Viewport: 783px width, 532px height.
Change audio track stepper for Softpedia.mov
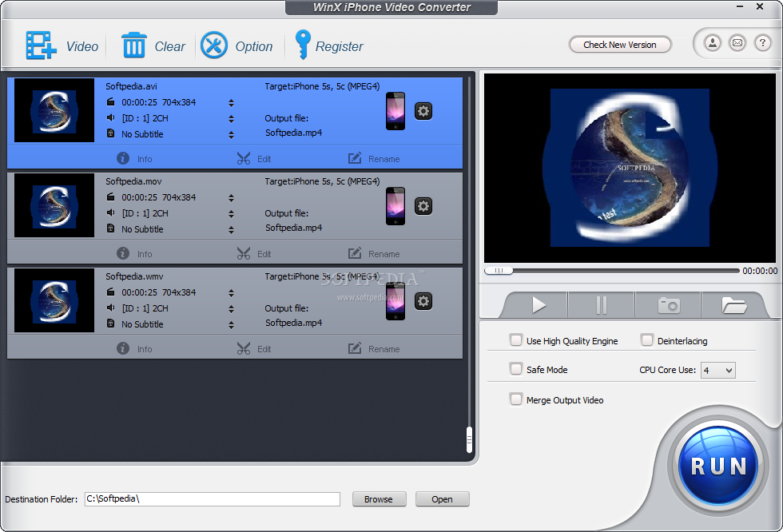[231, 213]
